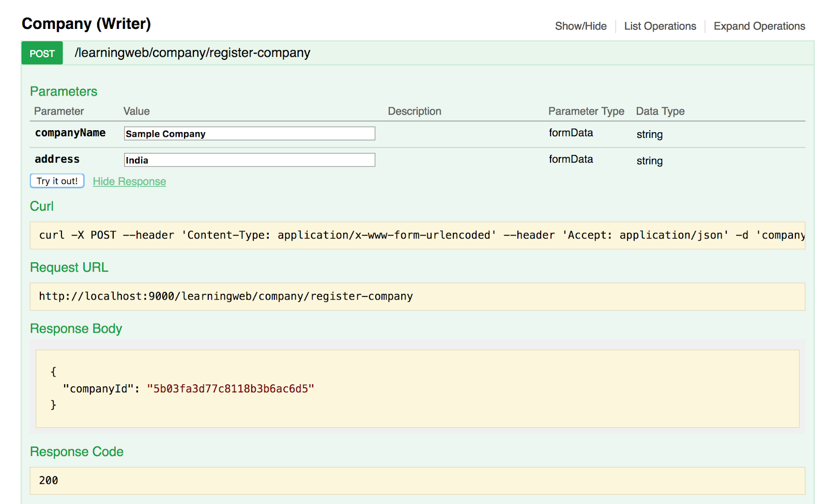
Task: Select the Request URL localhost text box
Action: 417,296
